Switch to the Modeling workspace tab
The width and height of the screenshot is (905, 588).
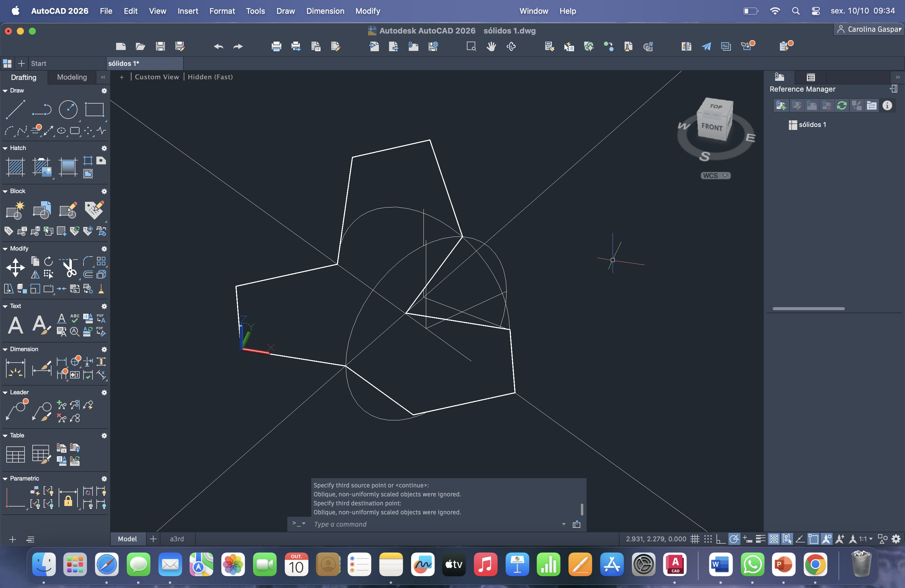tap(72, 77)
